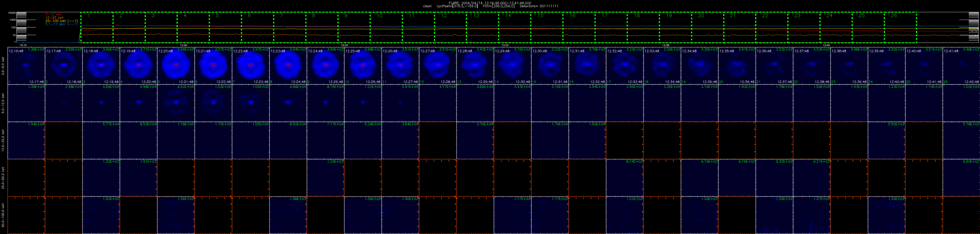Select the 12.0-25.0 keV row label
The image size is (980, 234).
point(3,140)
